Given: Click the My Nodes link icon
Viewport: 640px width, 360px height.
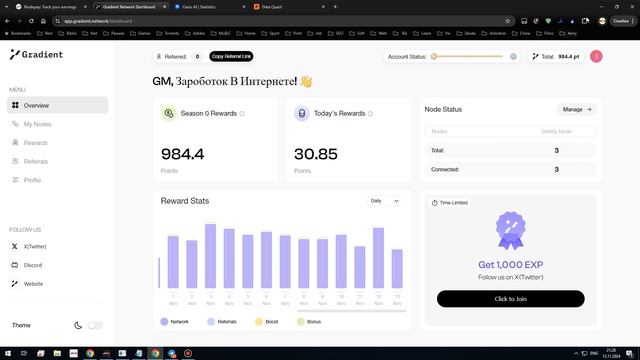Looking at the screenshot, I should coord(15,124).
